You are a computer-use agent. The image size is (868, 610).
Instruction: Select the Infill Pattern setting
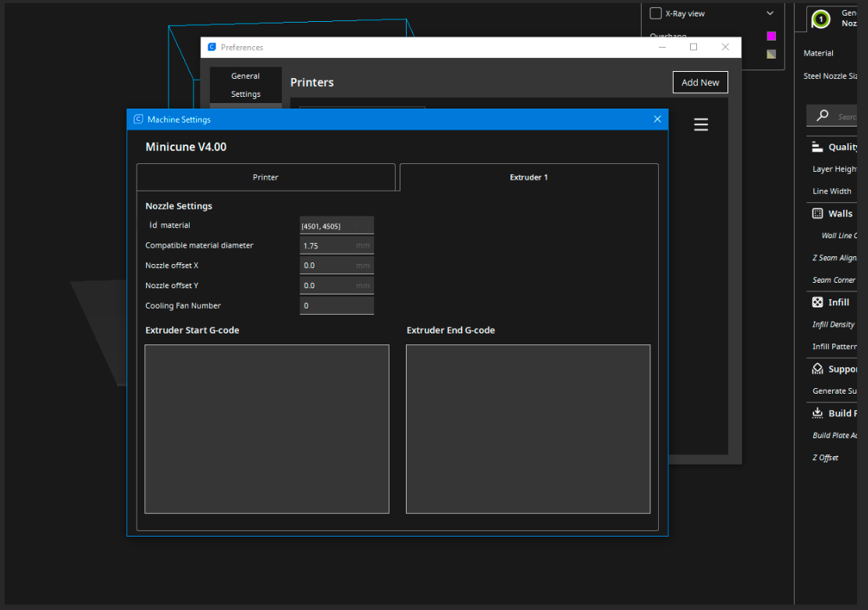tap(834, 346)
